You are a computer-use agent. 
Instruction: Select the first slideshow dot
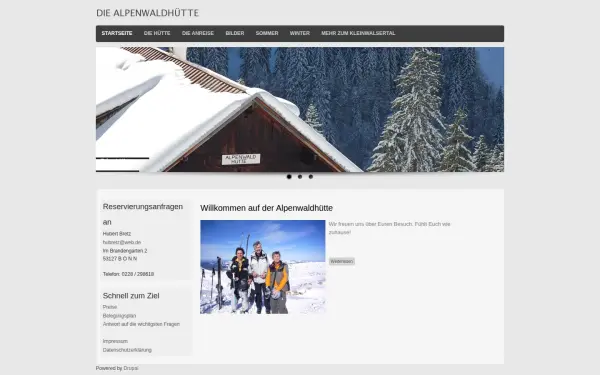(x=289, y=176)
